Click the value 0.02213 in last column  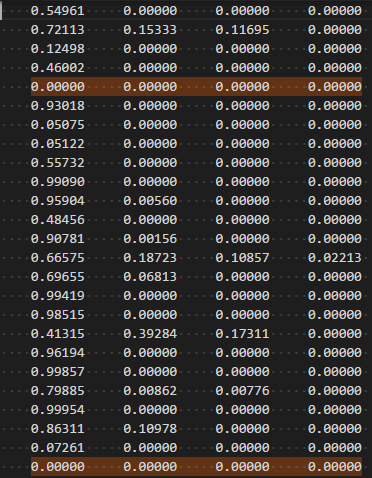[335, 258]
